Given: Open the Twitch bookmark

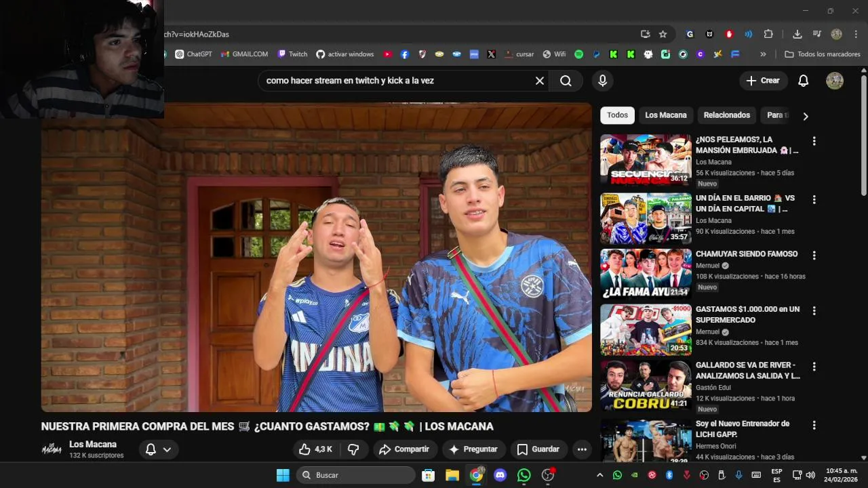Looking at the screenshot, I should (x=292, y=54).
